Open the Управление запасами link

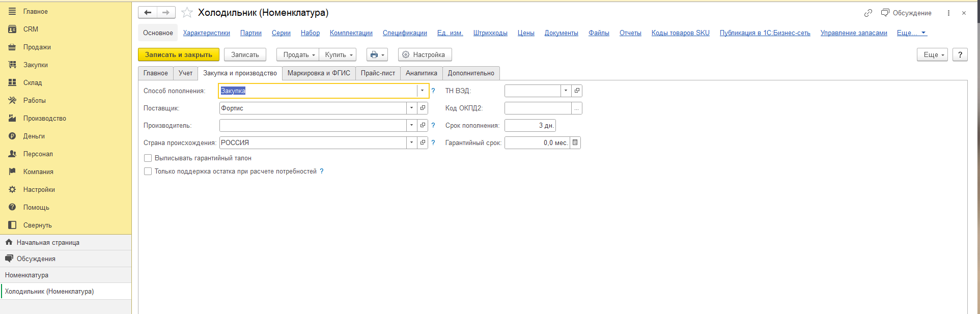coord(854,33)
